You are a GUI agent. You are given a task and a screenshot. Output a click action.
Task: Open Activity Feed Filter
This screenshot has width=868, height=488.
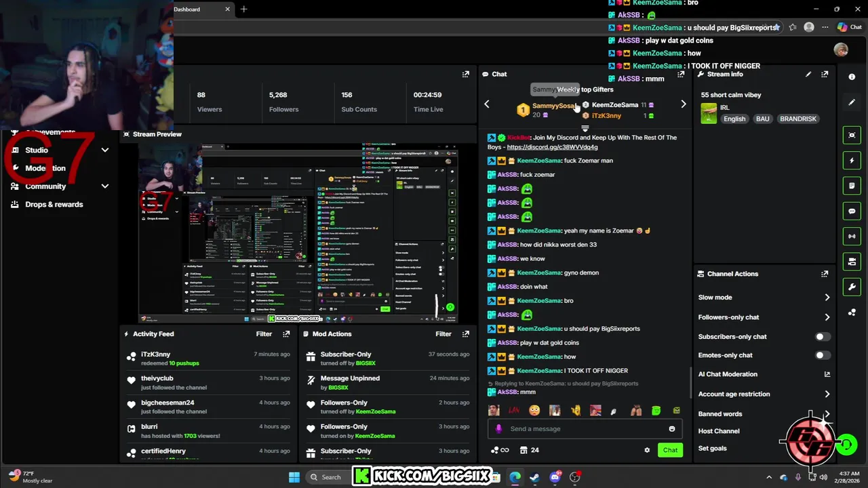[264, 334]
